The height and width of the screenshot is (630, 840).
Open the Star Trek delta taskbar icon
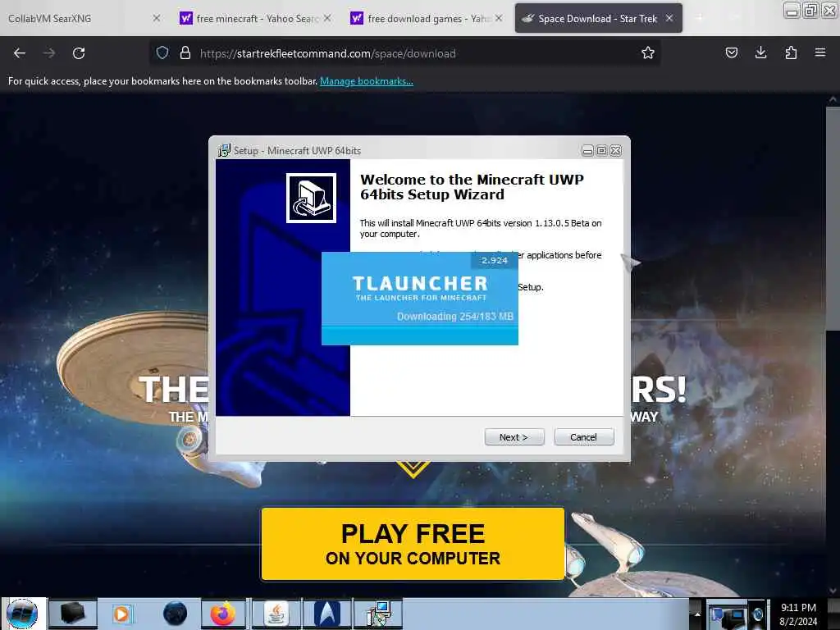pos(327,614)
